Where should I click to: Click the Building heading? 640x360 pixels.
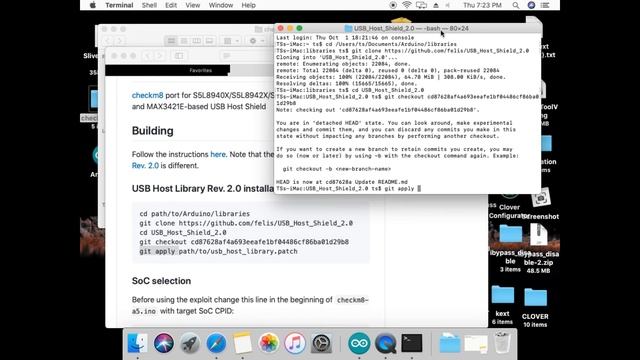[x=153, y=131]
